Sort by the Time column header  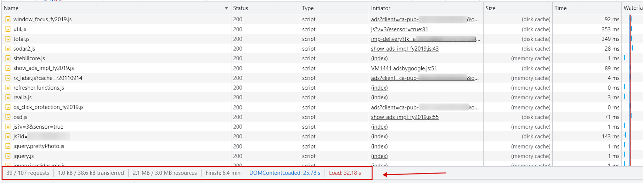[x=560, y=8]
